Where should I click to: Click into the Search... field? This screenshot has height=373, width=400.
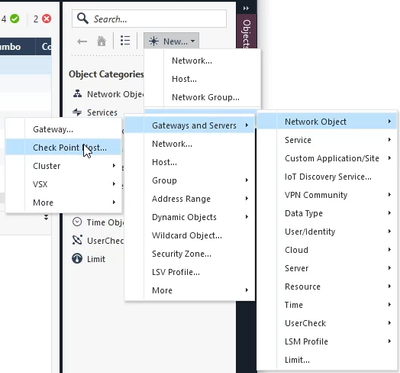149,19
